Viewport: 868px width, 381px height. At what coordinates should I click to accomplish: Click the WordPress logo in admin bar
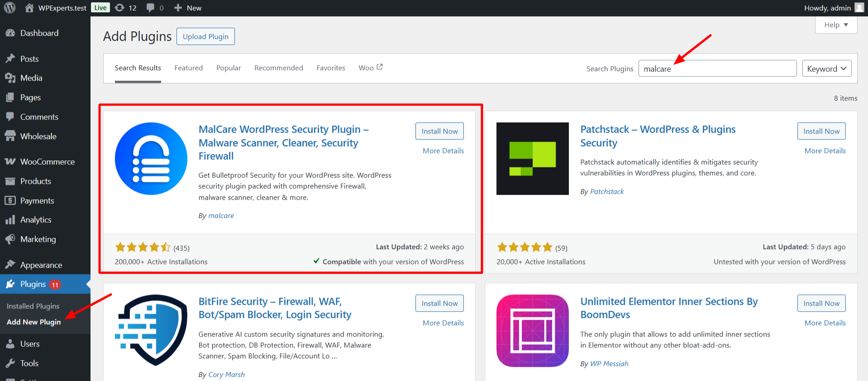click(10, 8)
